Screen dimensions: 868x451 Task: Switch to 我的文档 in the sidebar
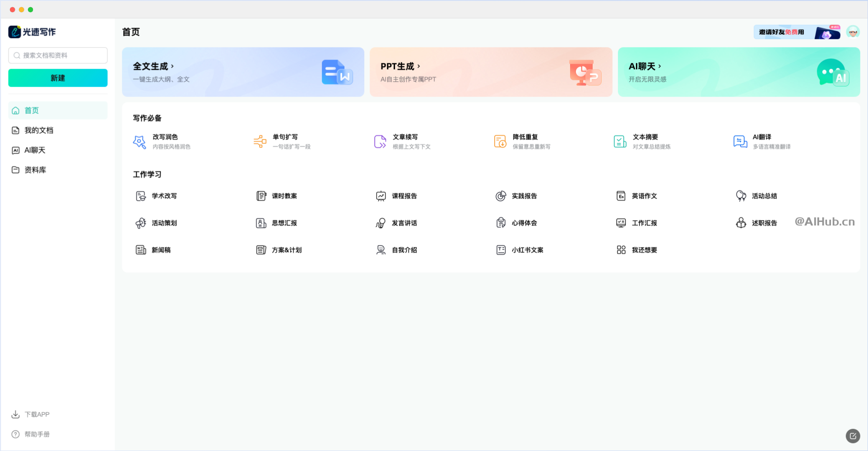pos(39,130)
